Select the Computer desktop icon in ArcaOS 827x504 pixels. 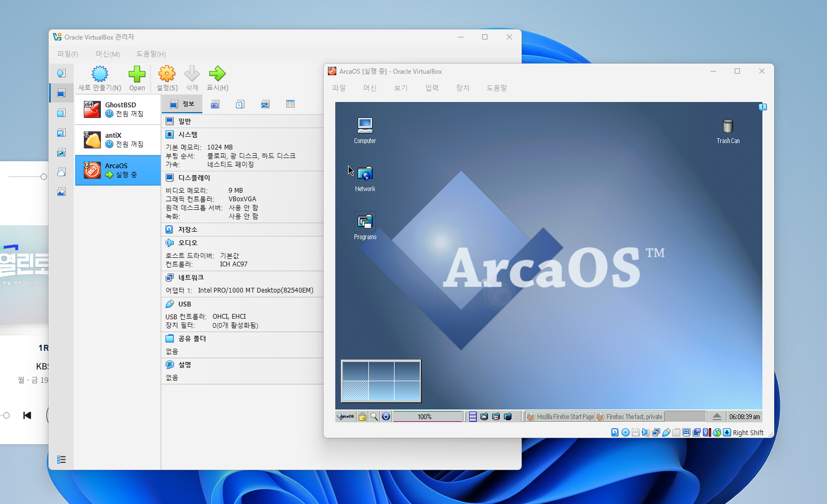pyautogui.click(x=365, y=131)
